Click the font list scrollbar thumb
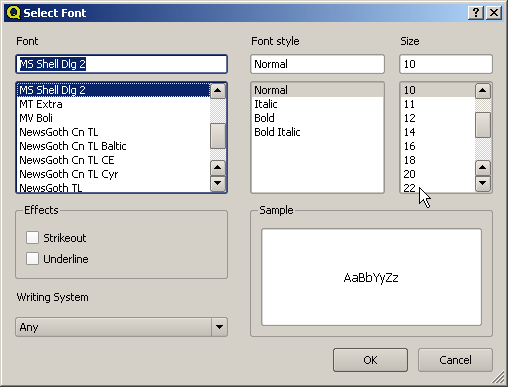This screenshot has height=387, width=508. (x=218, y=136)
